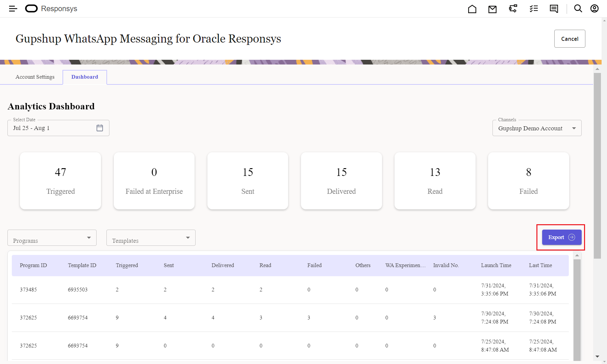This screenshot has width=607, height=364.
Task: Click the Failed column header
Action: click(314, 265)
